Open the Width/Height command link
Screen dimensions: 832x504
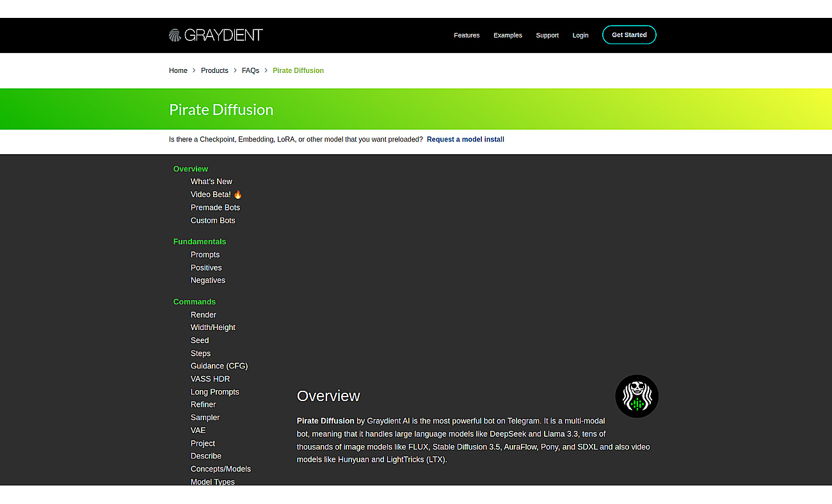[x=213, y=327]
